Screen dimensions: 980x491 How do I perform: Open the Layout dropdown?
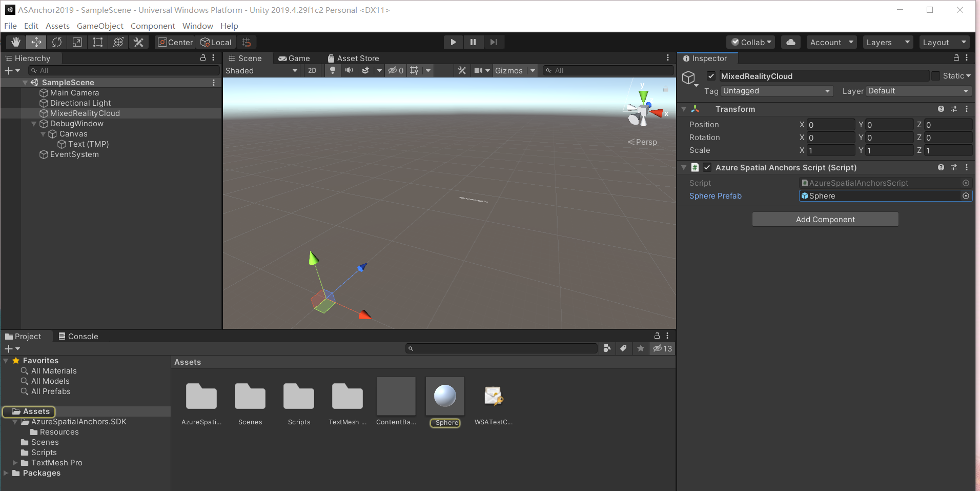pos(943,42)
